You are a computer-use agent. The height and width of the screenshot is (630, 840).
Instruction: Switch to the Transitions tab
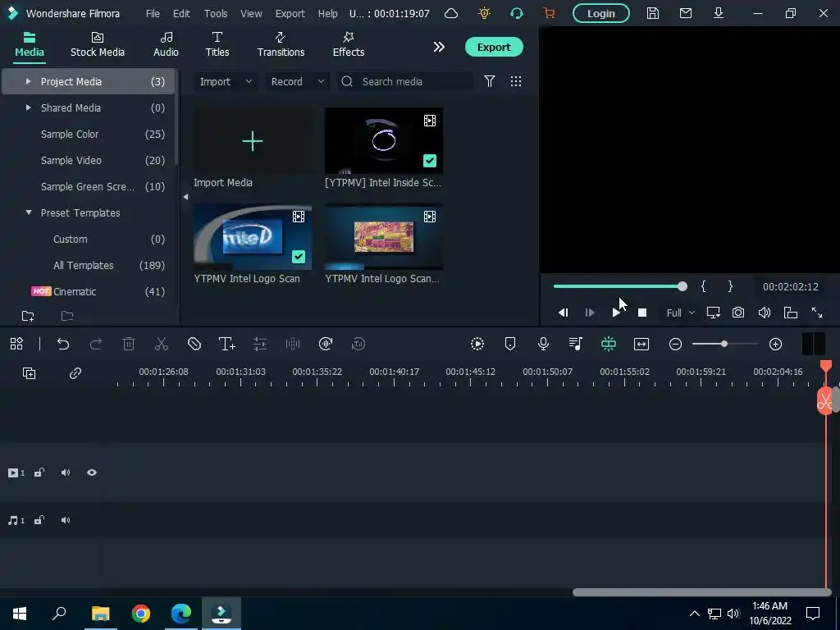281,45
